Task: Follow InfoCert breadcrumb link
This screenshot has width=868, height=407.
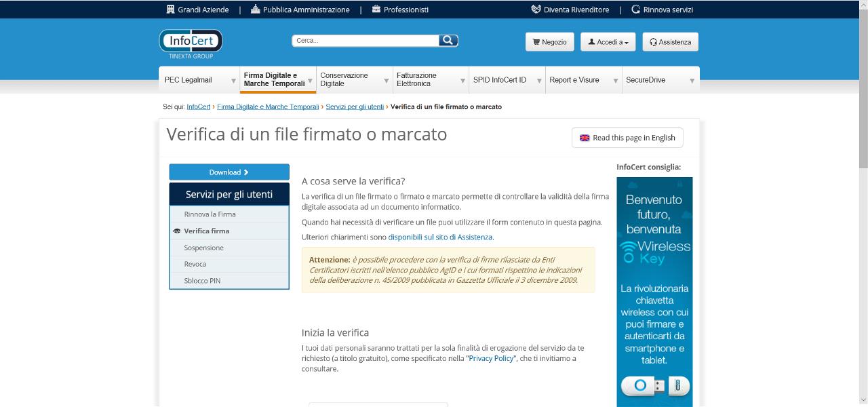Action: (x=199, y=107)
